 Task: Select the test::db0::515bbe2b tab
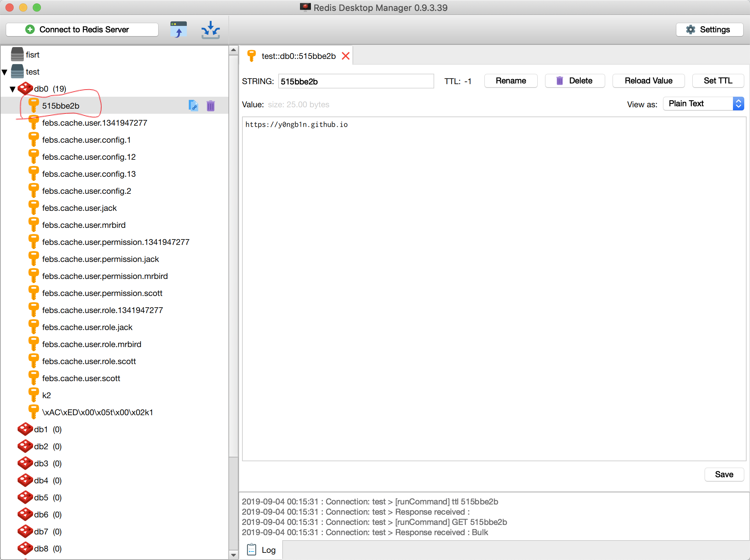[298, 56]
